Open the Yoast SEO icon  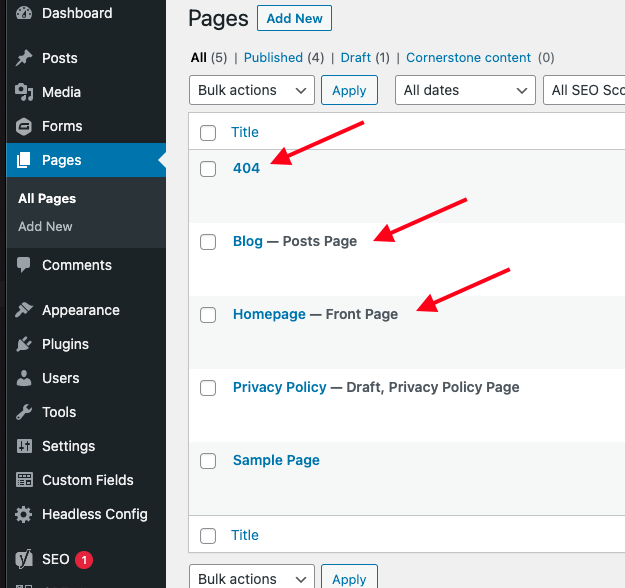click(x=24, y=559)
